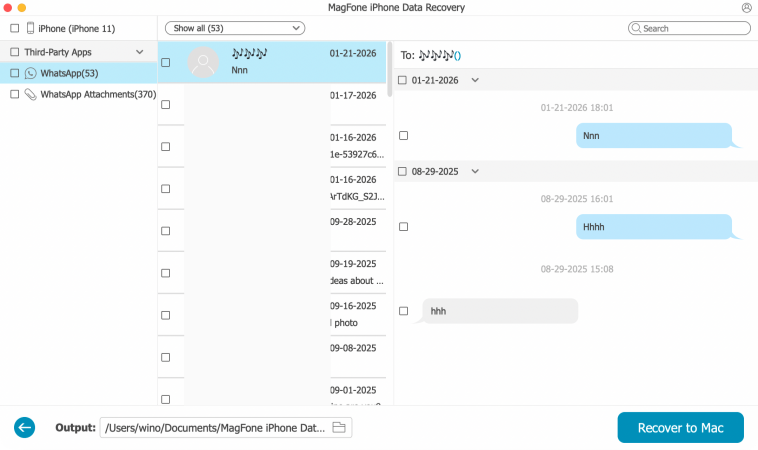Open the conversation dated 09-28-2025
The width and height of the screenshot is (758, 450).
pos(272,231)
